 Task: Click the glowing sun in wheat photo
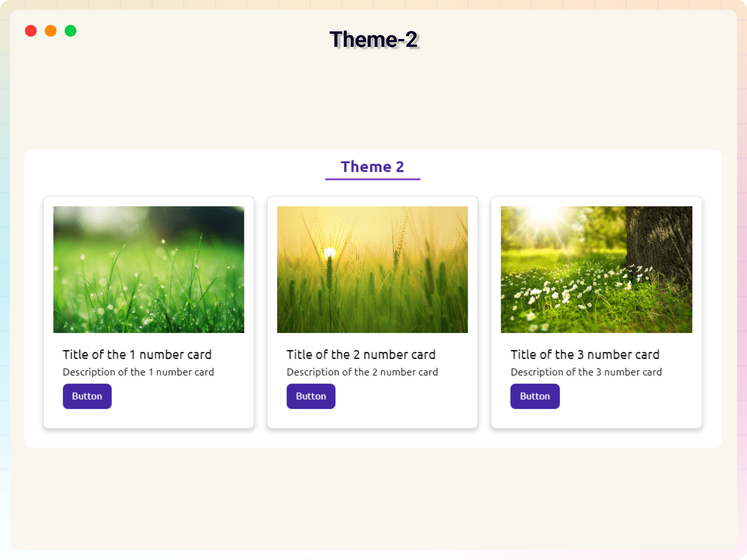(330, 252)
